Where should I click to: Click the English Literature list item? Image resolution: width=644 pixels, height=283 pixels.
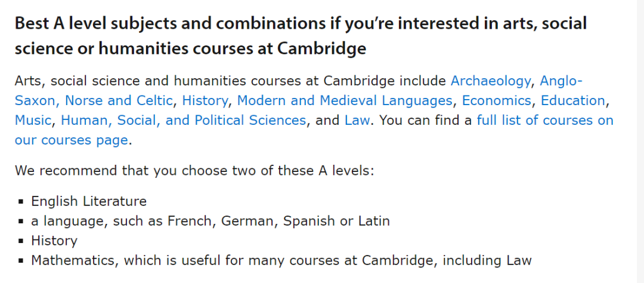pyautogui.click(x=89, y=201)
